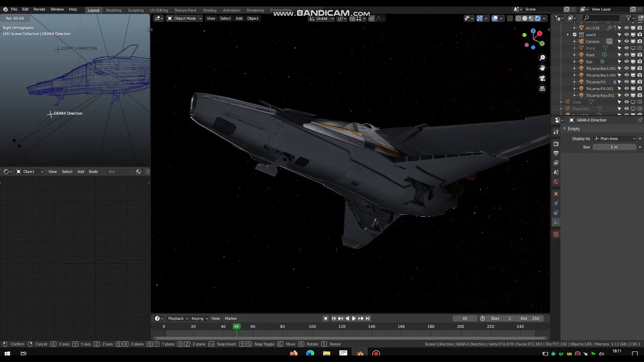Open the File menu
This screenshot has width=644, height=362.
14,10
